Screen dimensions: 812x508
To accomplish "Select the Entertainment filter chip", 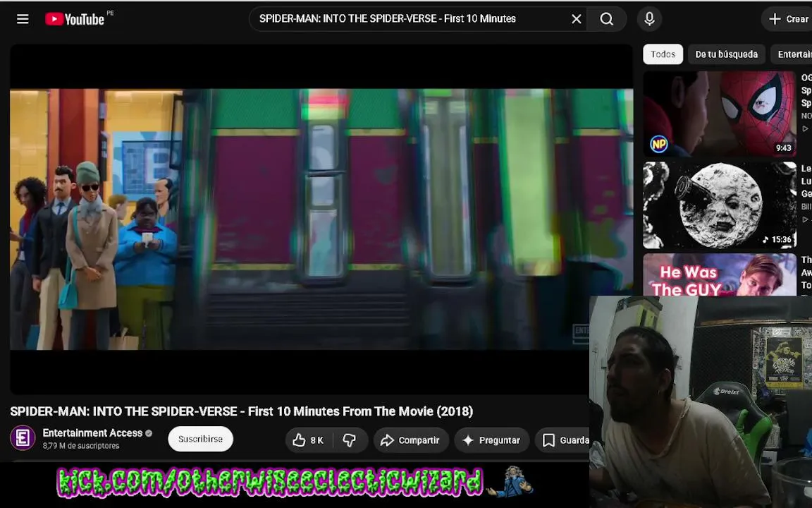I will 792,54.
